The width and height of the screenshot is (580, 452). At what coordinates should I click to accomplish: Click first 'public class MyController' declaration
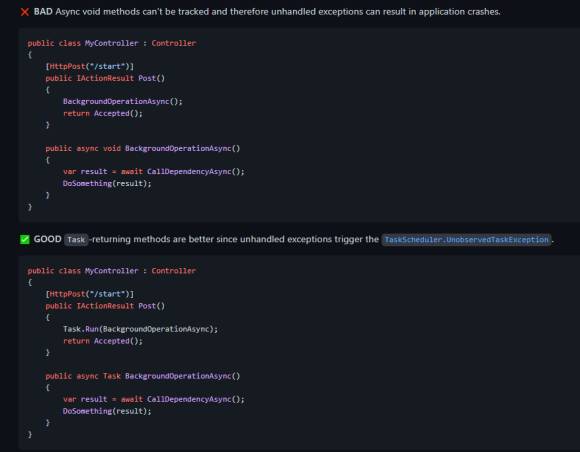click(83, 43)
